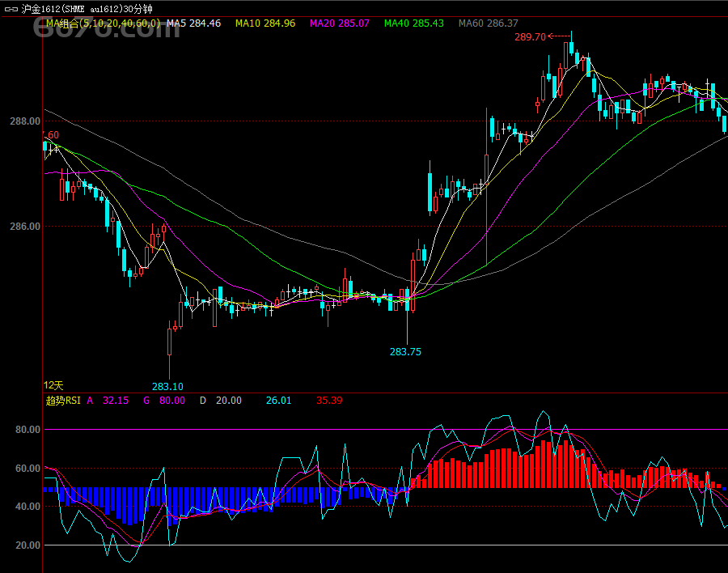This screenshot has height=573, width=728.
Task: Select the chart title 沪金1612(SHME au1612)30分钟
Action: [87, 9]
